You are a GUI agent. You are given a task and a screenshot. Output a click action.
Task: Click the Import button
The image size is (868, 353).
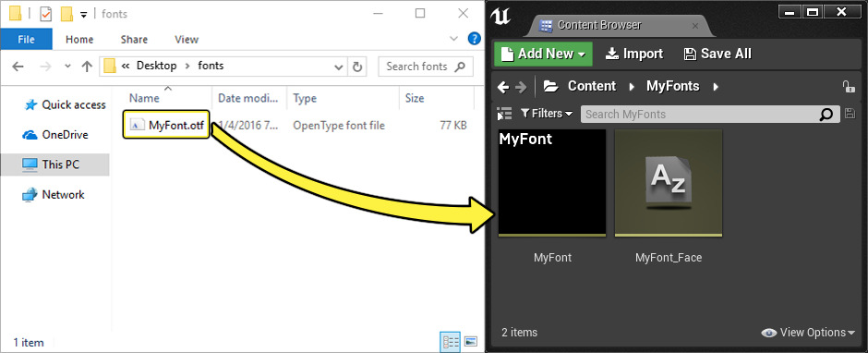(x=634, y=54)
